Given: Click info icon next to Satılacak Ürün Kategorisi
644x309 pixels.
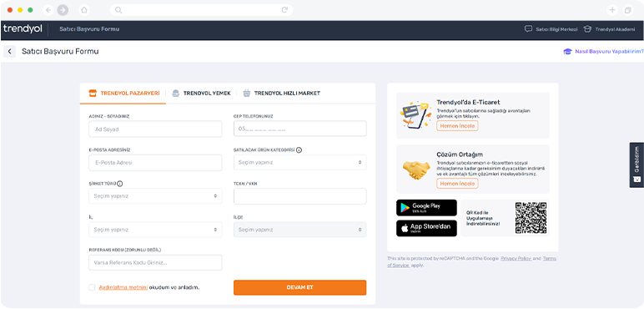Looking at the screenshot, I should [299, 150].
